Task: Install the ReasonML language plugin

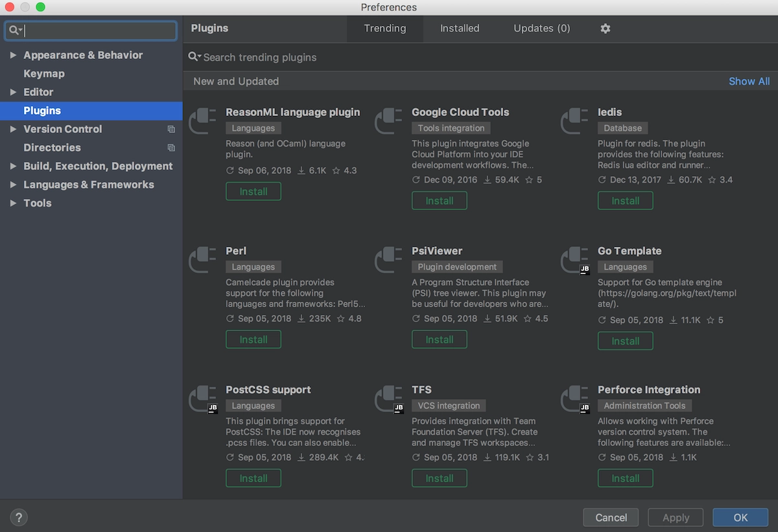Action: click(253, 192)
